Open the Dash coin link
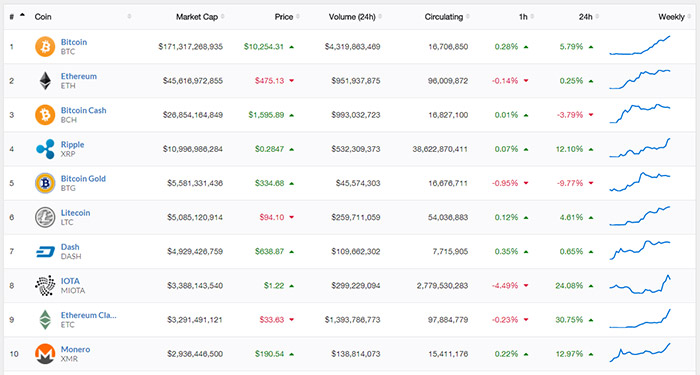This screenshot has height=375, width=700. click(70, 247)
